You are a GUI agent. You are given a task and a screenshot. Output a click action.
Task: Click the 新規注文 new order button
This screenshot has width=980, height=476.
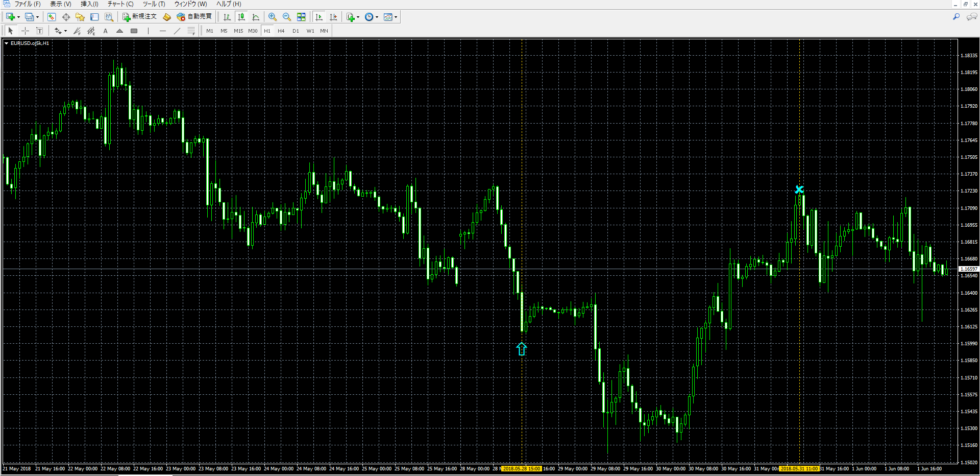pyautogui.click(x=140, y=17)
